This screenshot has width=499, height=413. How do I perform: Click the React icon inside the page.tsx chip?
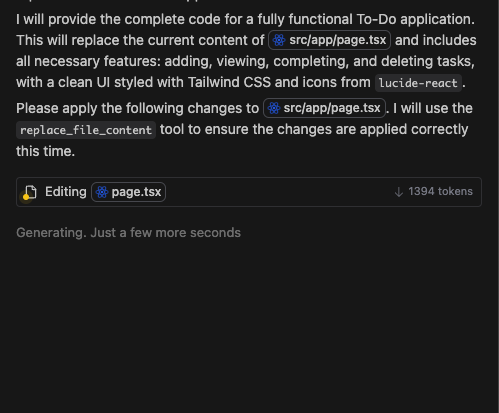[x=102, y=192]
